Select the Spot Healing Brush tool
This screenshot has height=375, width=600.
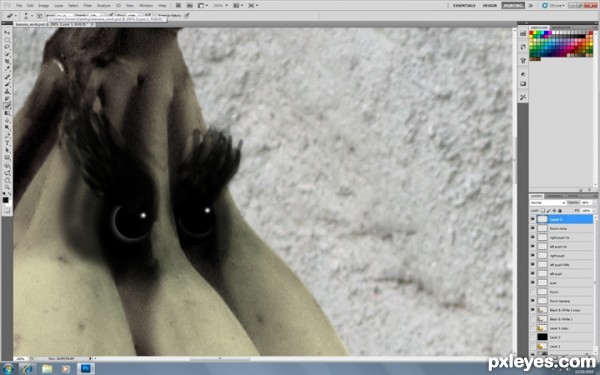7,76
